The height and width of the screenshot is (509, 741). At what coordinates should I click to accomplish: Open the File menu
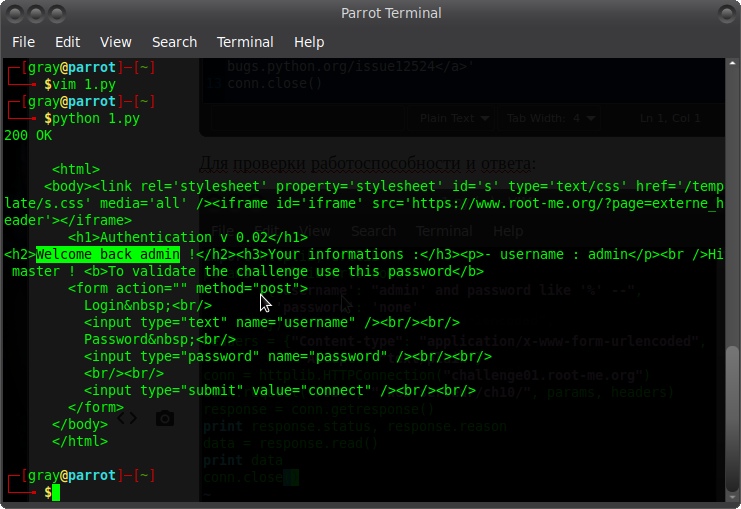(23, 42)
